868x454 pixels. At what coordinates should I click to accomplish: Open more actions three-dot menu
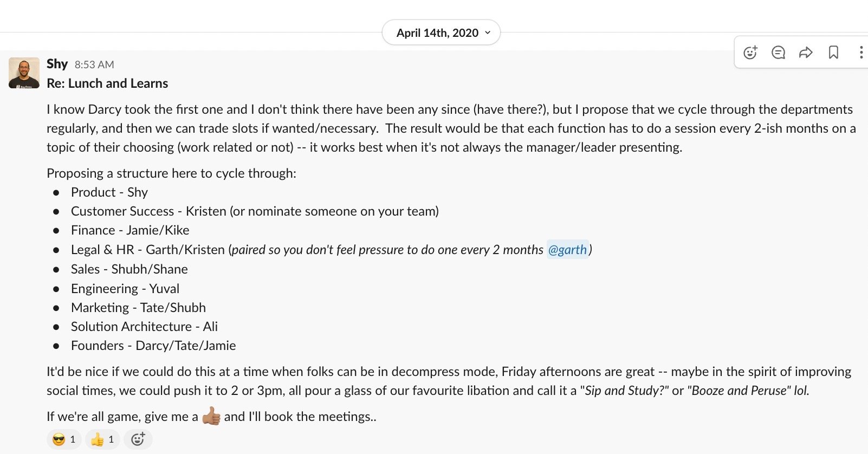[860, 53]
